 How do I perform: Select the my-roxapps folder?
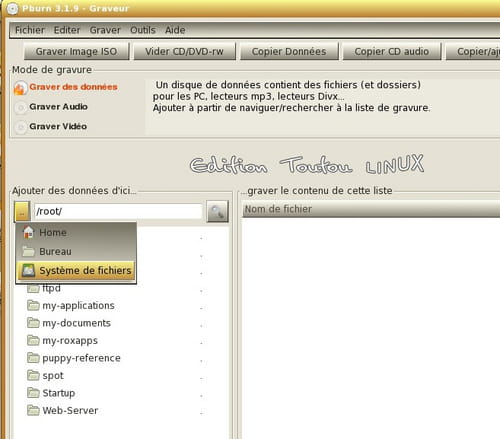70,341
